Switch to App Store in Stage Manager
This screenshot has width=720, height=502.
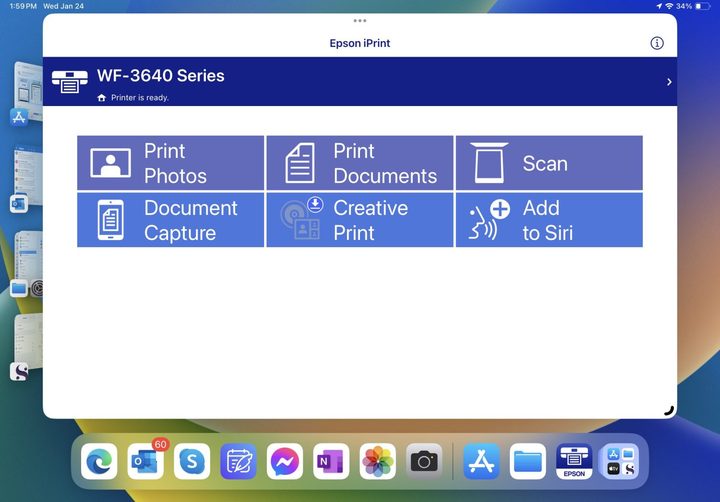[x=26, y=93]
